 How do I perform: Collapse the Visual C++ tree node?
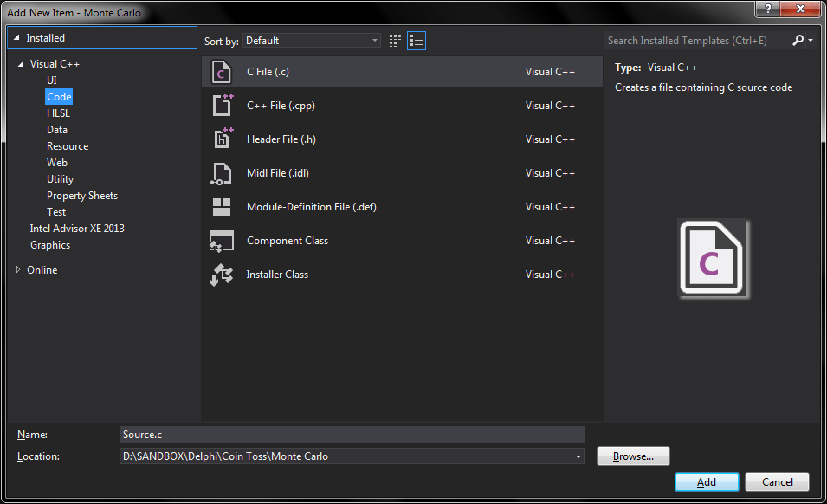tap(21, 63)
